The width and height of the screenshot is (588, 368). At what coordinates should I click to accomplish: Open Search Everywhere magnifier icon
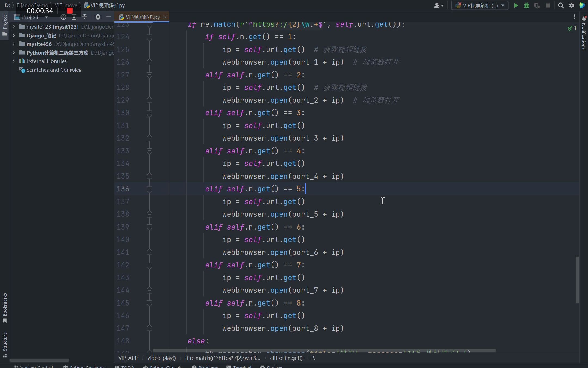tap(561, 5)
